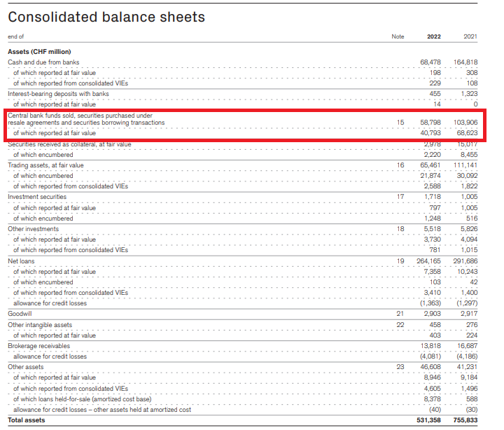The width and height of the screenshot is (504, 430).
Task: Click note number 19
Action: click(400, 261)
